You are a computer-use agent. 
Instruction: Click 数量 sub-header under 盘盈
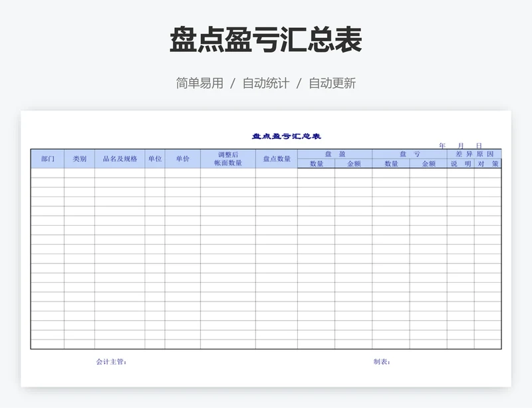coord(317,164)
